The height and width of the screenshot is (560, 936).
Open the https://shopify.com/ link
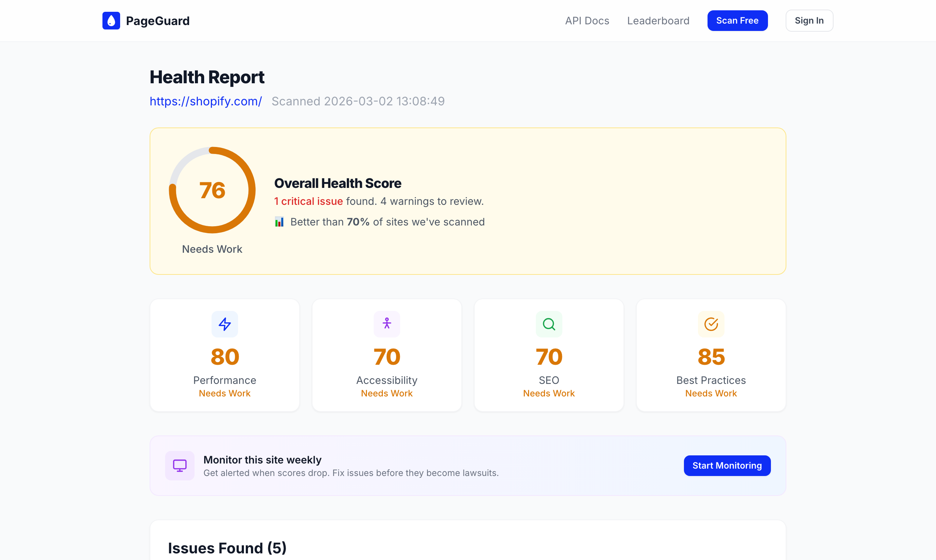click(206, 101)
